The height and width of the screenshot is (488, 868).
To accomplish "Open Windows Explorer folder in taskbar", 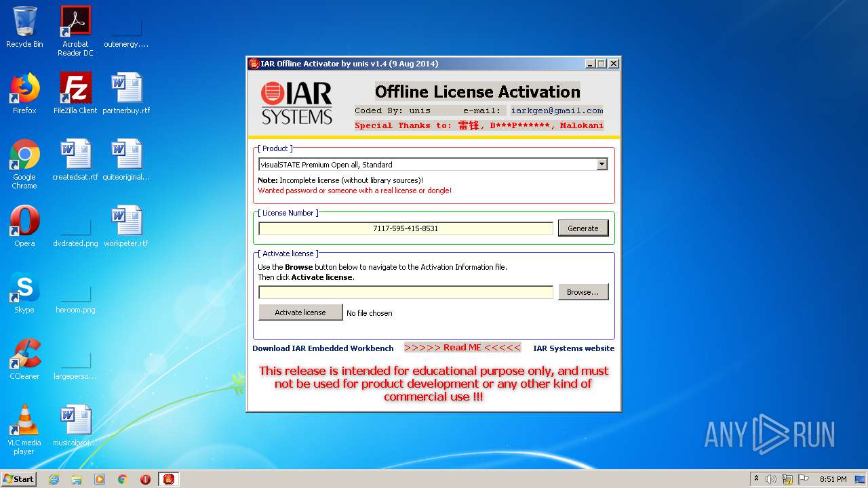I will (x=77, y=479).
